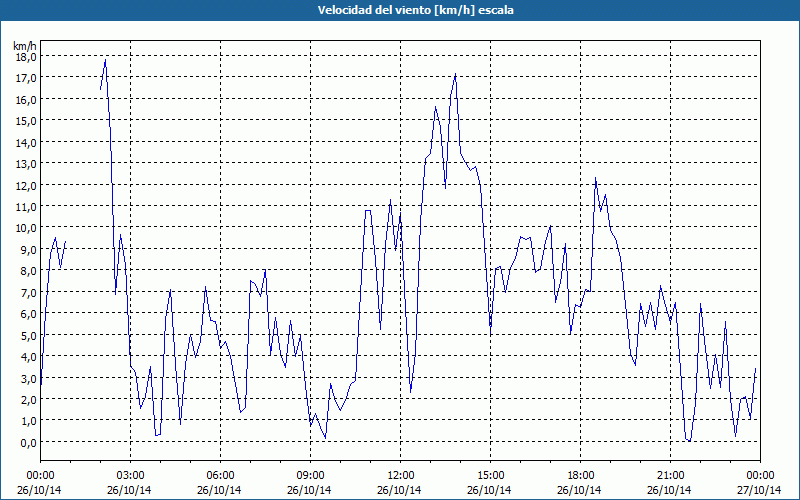Click the chart title "Velocidad del viento [km/h] escala"
Screen dimensions: 800x500
click(415, 10)
